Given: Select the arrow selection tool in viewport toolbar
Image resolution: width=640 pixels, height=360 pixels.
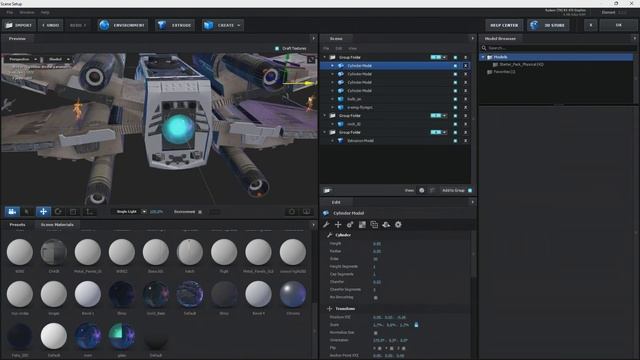Looking at the screenshot, I should click(27, 211).
